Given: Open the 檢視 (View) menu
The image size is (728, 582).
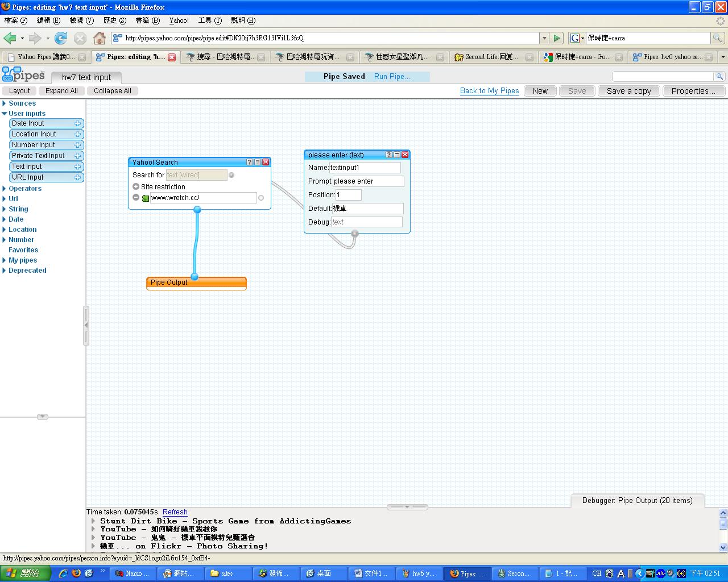Looking at the screenshot, I should pos(81,20).
